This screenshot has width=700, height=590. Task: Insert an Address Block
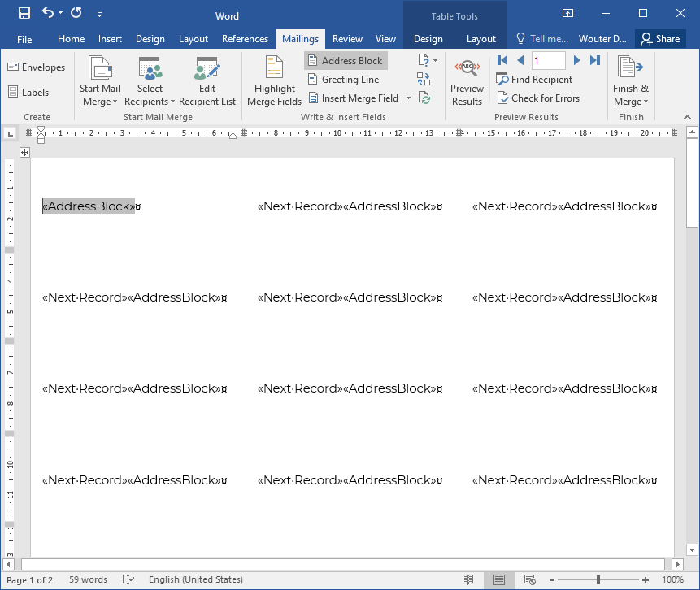[x=346, y=61]
